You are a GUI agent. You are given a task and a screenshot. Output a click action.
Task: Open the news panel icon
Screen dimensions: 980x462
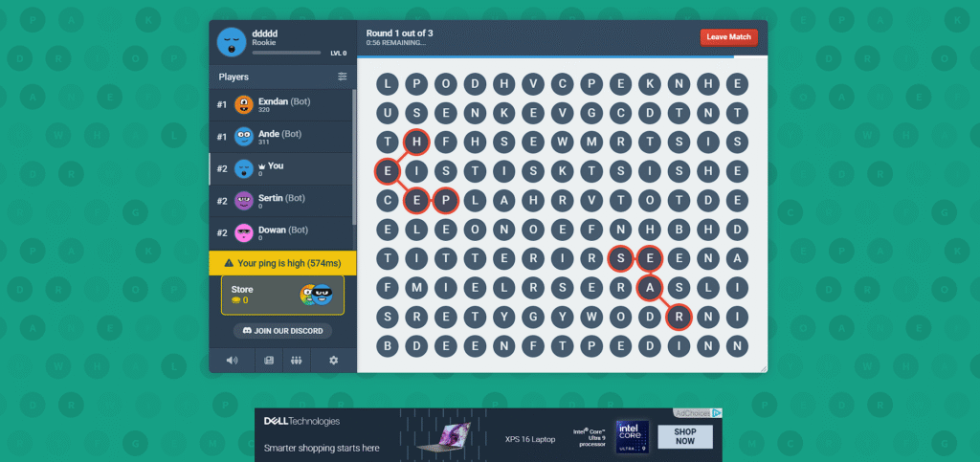[268, 360]
